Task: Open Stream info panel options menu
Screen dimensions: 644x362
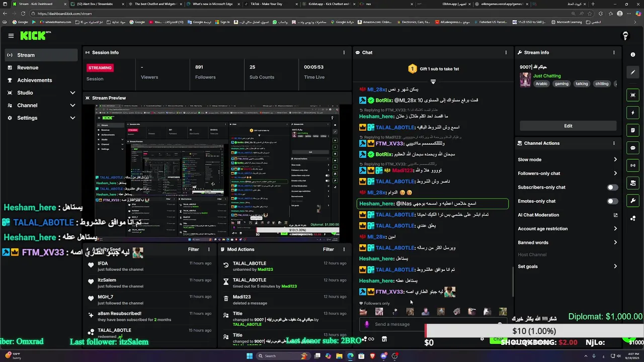Action: coord(614,52)
